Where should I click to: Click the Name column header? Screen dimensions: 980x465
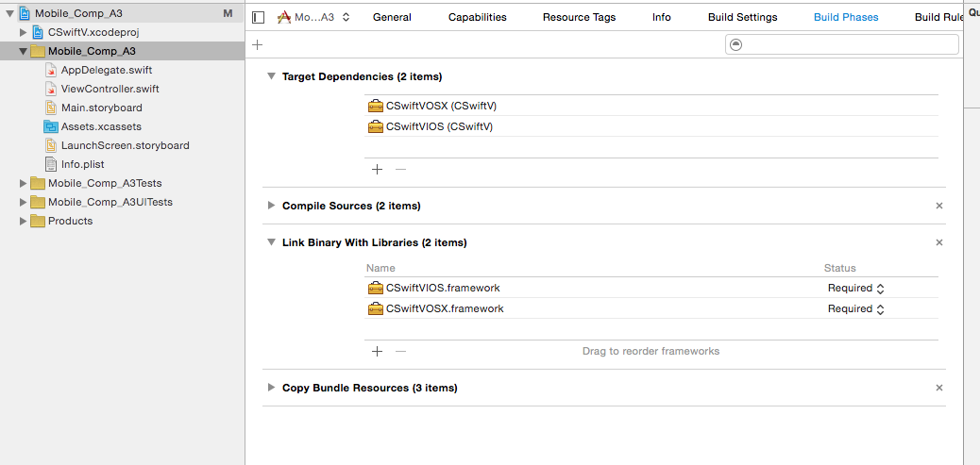[380, 268]
